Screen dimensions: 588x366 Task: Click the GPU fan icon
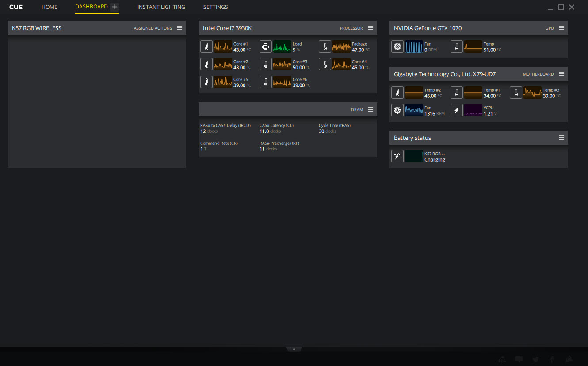[x=397, y=46]
